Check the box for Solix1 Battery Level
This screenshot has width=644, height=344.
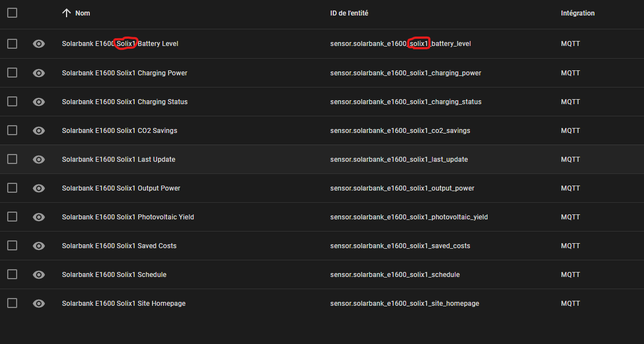pyautogui.click(x=12, y=44)
